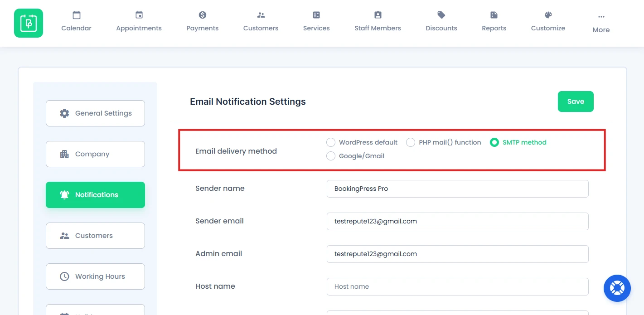Viewport: 644px width, 315px height.
Task: Click the Sender name label
Action: (220, 189)
